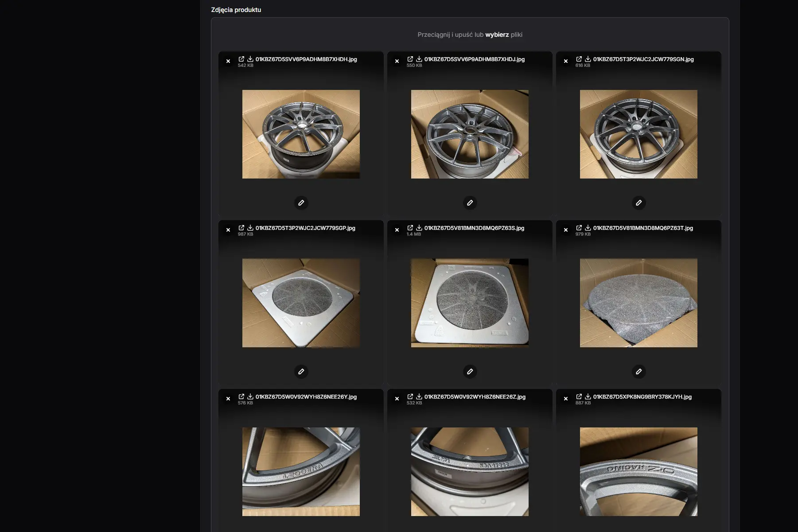Click the thumbnail showing the OZ Racing rim edge

click(x=638, y=472)
